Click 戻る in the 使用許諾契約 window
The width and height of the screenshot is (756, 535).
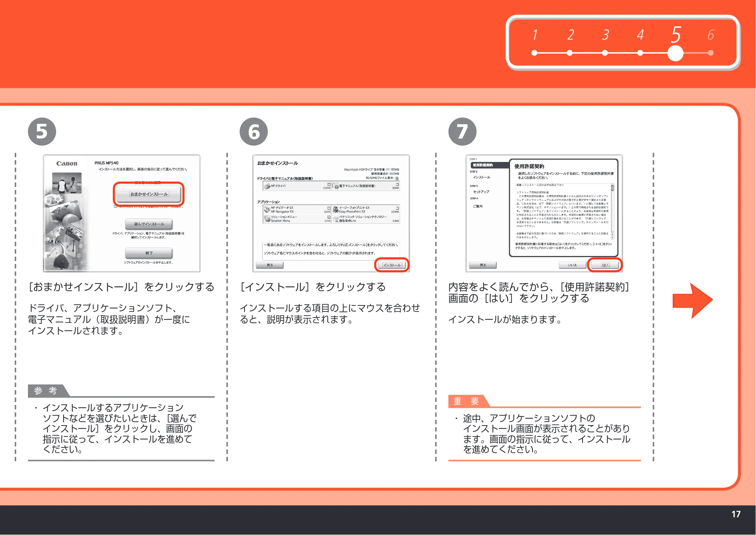click(483, 265)
